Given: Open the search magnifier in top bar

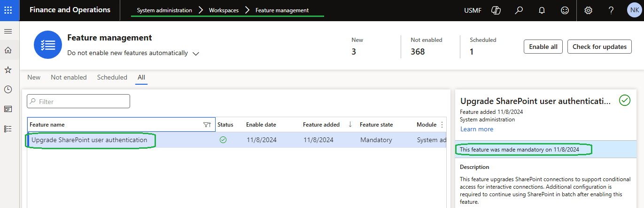Looking at the screenshot, I should pos(519,10).
